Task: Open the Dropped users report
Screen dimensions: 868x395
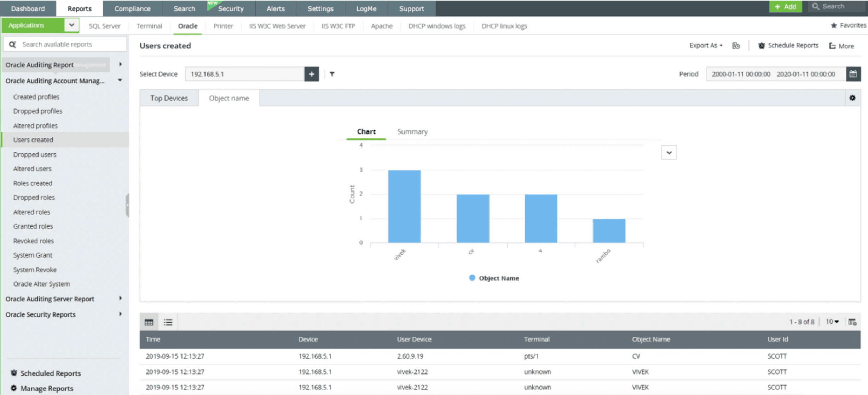Action: tap(35, 154)
